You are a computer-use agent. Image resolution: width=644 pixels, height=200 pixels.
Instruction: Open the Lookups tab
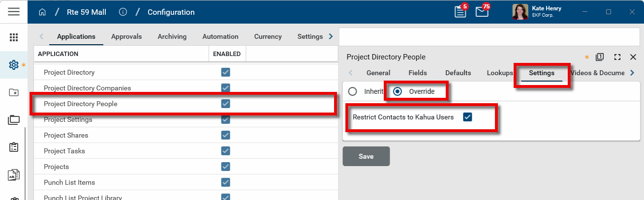(x=500, y=73)
